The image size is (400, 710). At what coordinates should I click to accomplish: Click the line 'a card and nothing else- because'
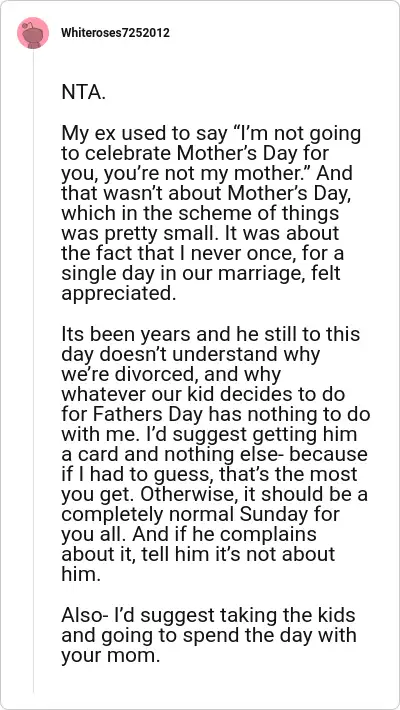pos(215,454)
